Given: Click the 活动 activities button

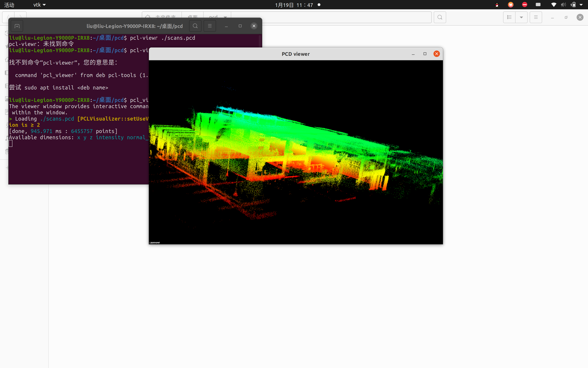Looking at the screenshot, I should 9,5.
